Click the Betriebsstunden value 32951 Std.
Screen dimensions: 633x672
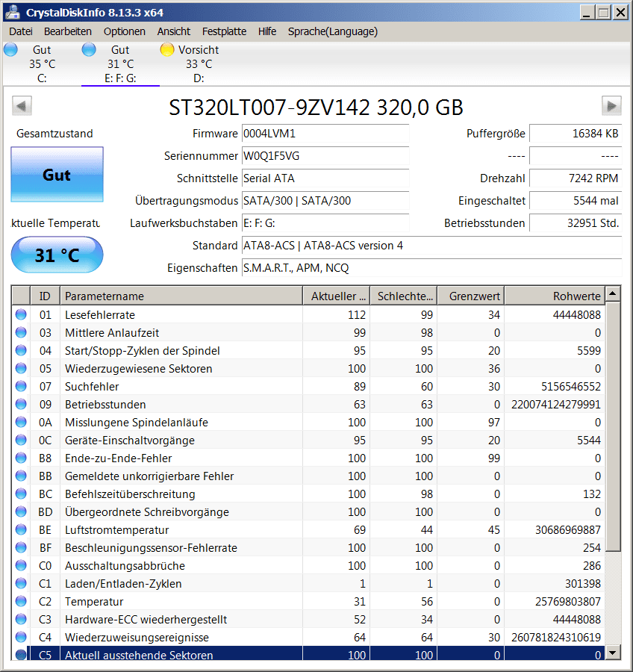click(x=575, y=223)
